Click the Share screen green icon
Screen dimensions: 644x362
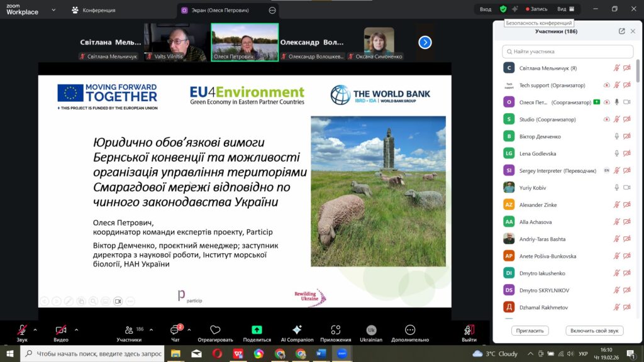[257, 331]
